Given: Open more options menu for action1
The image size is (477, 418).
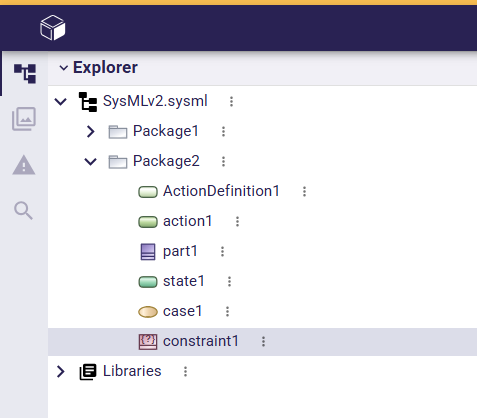Looking at the screenshot, I should [x=237, y=221].
